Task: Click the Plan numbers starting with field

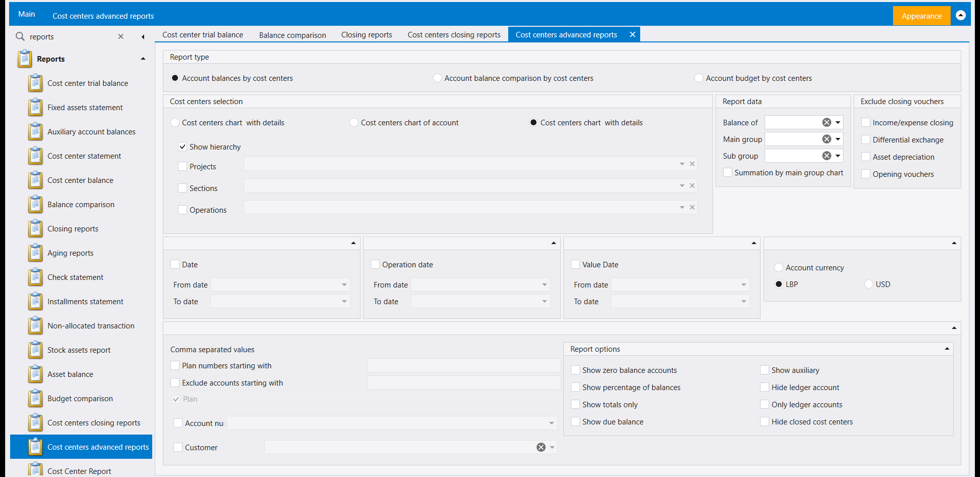Action: [x=464, y=365]
